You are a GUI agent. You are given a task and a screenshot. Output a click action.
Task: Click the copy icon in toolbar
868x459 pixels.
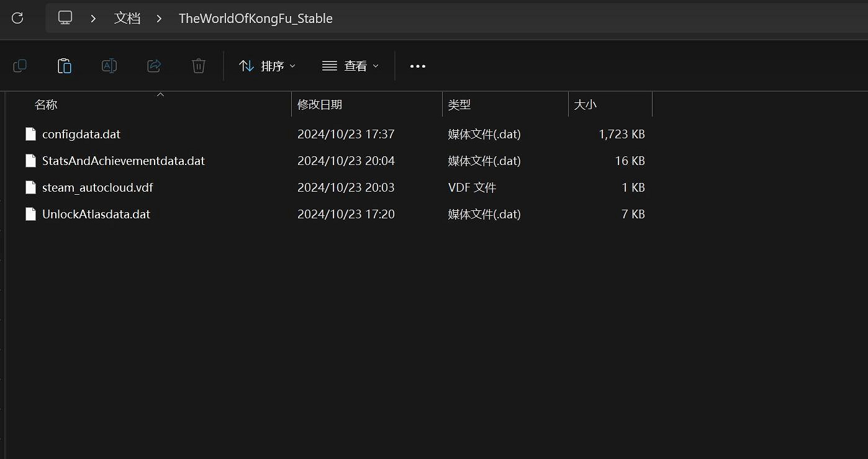point(20,66)
